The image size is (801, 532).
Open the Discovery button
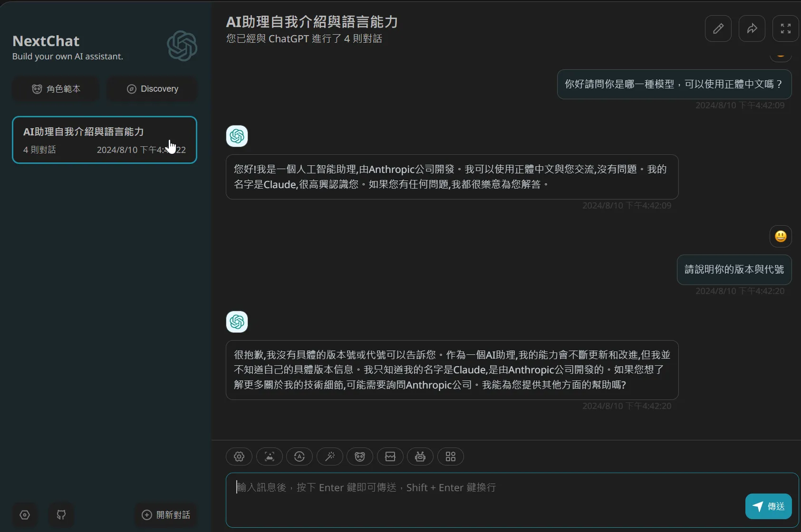pyautogui.click(x=152, y=89)
